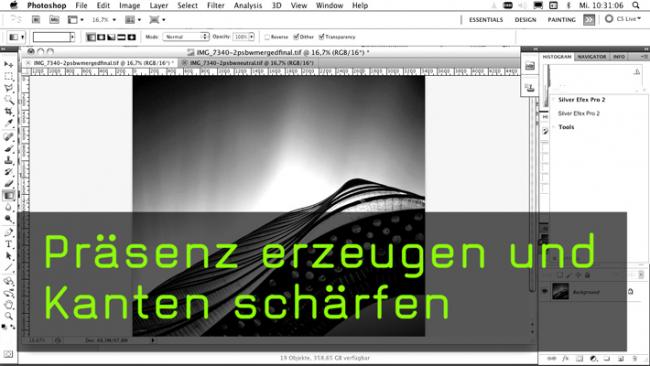Screen dimensions: 650x366
Task: Click the gradient preview swatch
Action: click(51, 37)
